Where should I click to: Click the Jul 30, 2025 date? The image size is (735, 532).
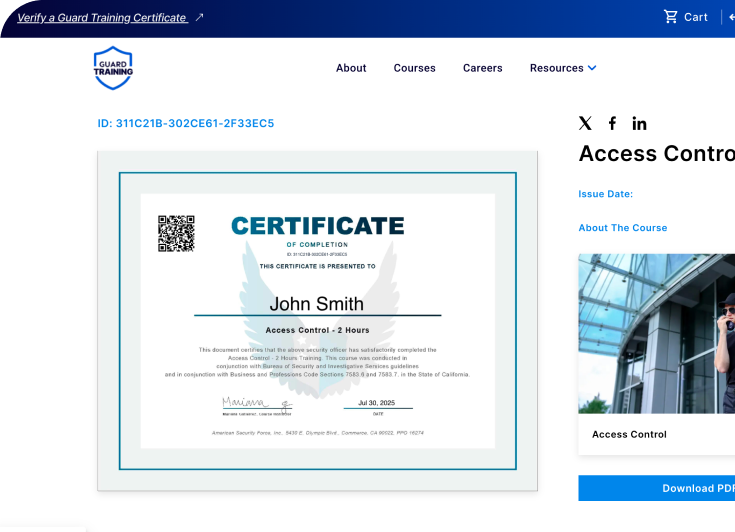click(x=376, y=403)
